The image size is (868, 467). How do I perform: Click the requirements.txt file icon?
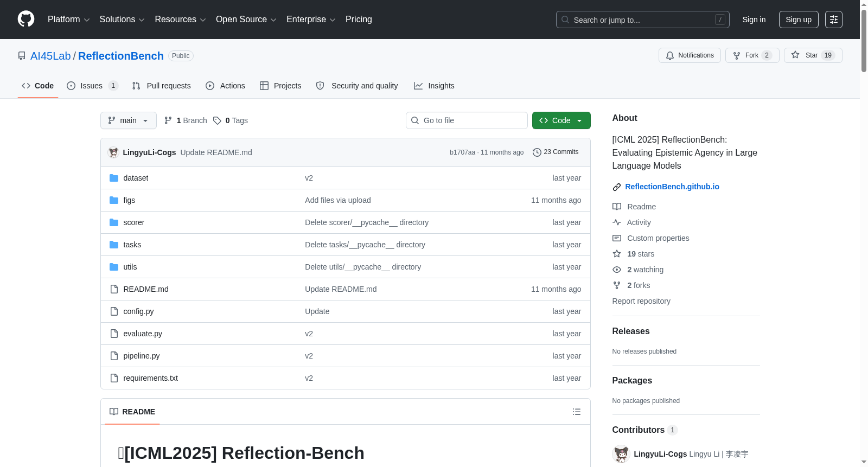click(x=114, y=378)
